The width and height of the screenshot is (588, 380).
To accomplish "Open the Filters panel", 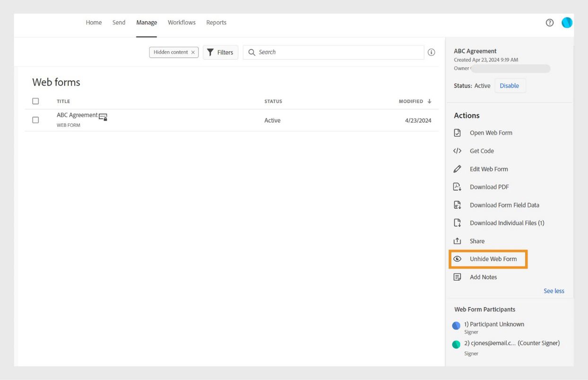I will click(220, 52).
